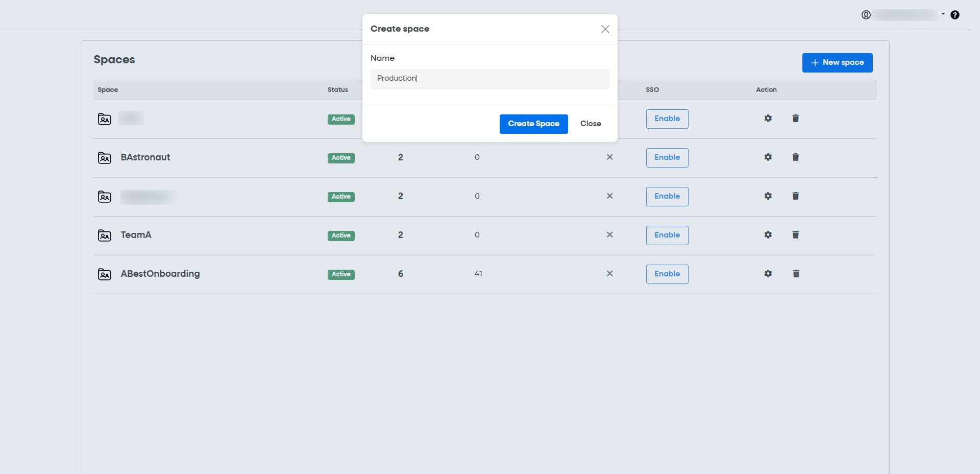Image resolution: width=980 pixels, height=474 pixels.
Task: Open the BAstronaut space link
Action: 145,157
